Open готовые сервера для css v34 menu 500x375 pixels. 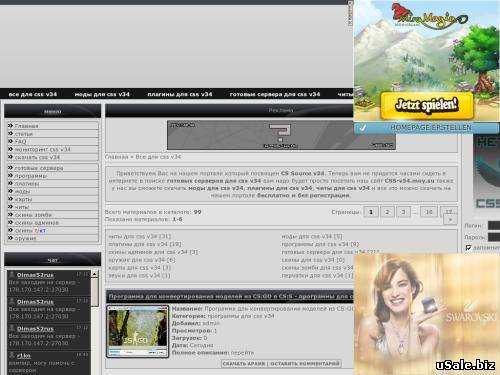pyautogui.click(x=275, y=94)
